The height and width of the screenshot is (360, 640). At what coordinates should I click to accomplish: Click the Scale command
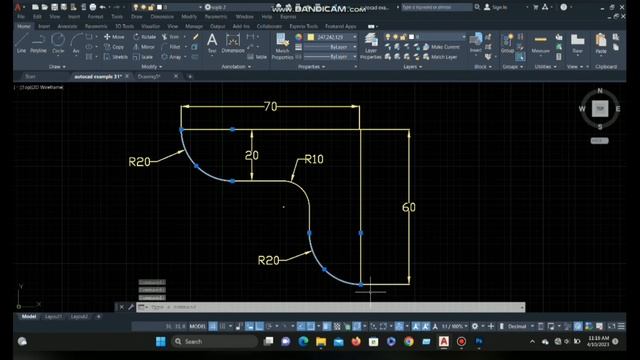coord(143,57)
